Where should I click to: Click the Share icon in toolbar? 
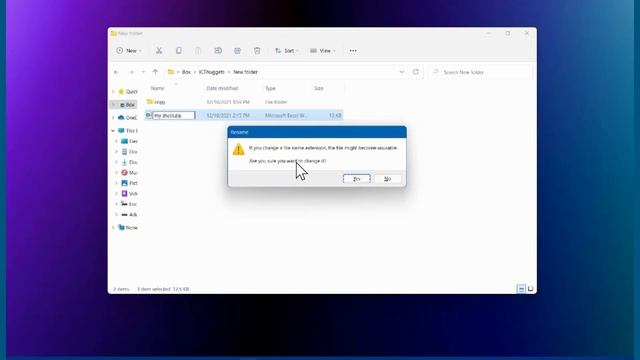(x=238, y=51)
